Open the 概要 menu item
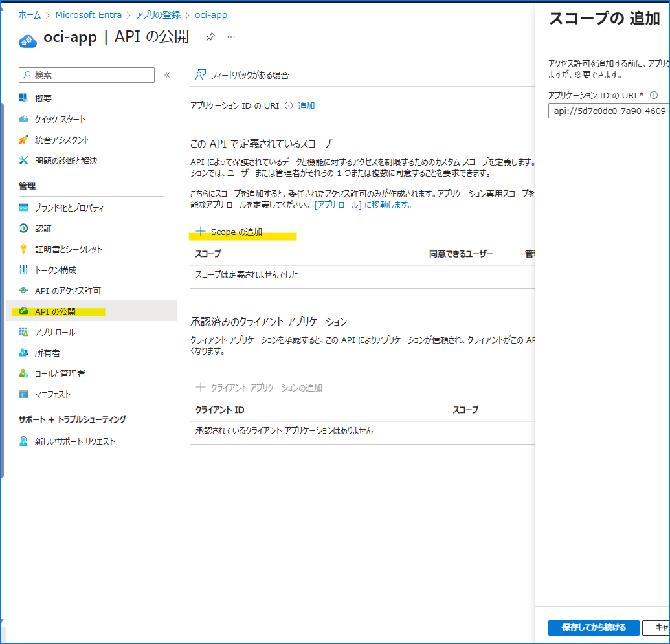Screen dimensions: 670x644 [43, 99]
